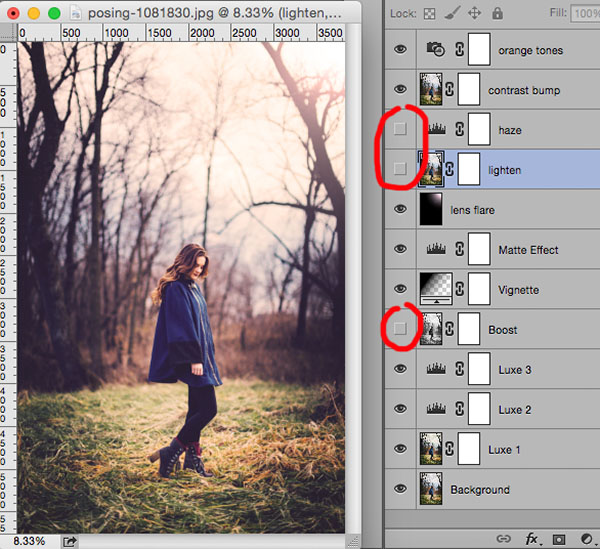
Task: Select layer named lens flare
Action: pos(472,210)
